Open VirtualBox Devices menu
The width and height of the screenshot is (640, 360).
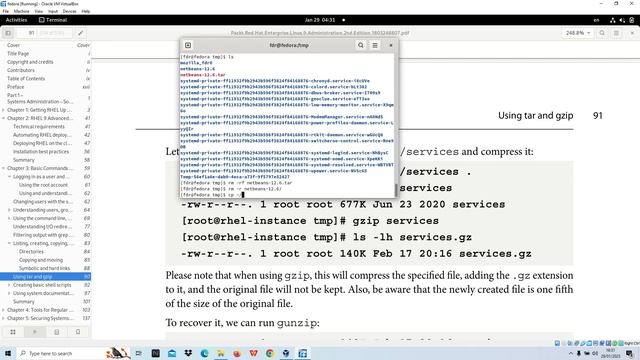point(69,11)
